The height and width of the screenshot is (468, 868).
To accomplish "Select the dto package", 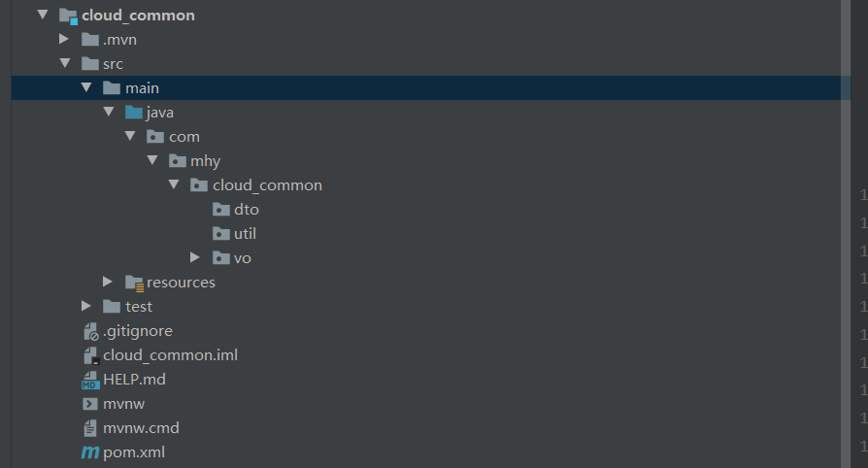I will [x=235, y=210].
